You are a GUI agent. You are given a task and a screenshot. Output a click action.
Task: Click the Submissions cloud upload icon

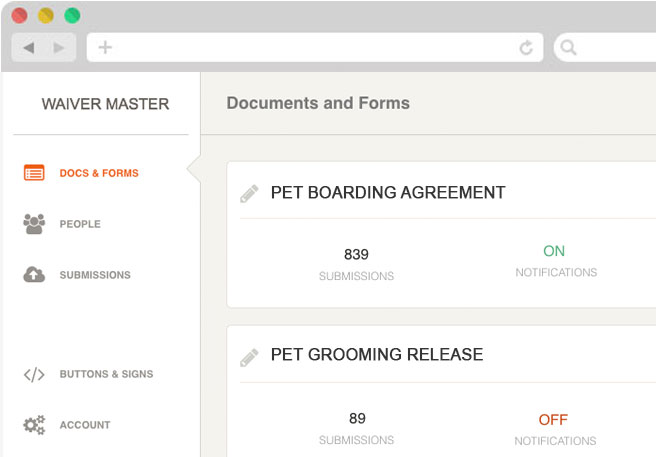[x=34, y=275]
